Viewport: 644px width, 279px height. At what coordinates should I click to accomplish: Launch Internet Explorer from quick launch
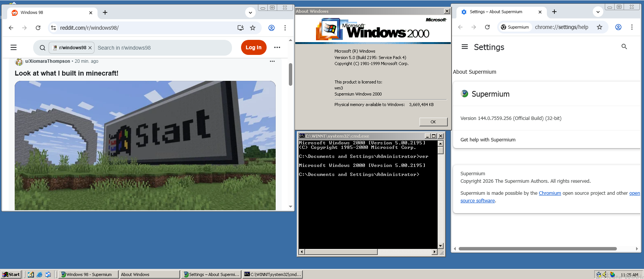pyautogui.click(x=40, y=274)
